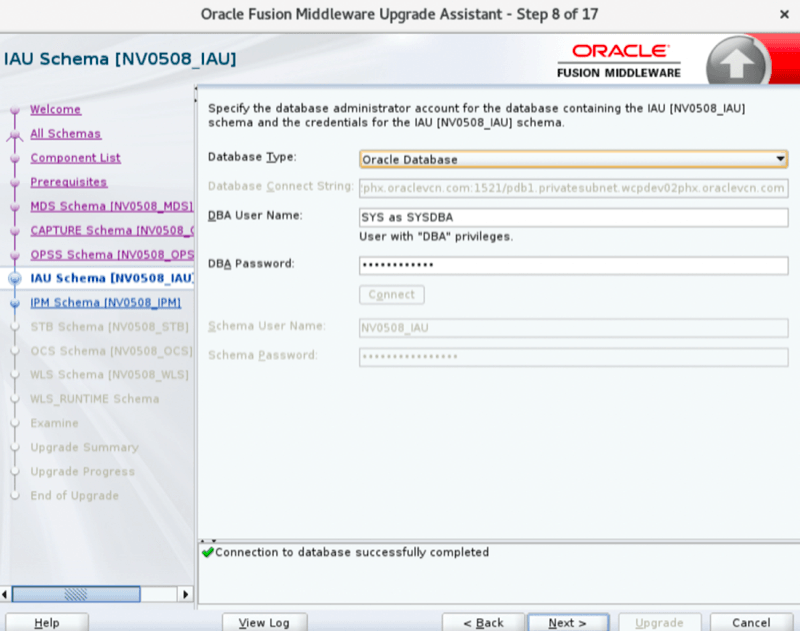The width and height of the screenshot is (800, 631).
Task: Click the MDS Schema step node icon
Action: click(x=15, y=207)
